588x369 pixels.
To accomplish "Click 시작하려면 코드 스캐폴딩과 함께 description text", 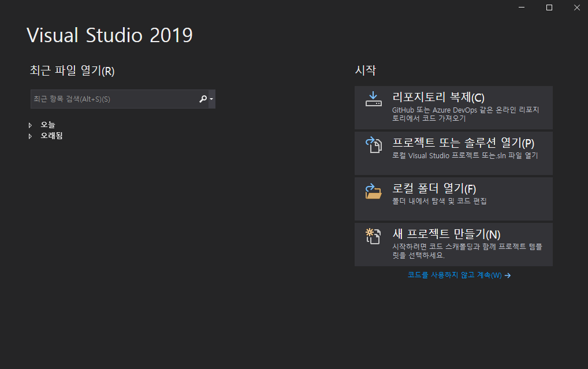I will (467, 251).
